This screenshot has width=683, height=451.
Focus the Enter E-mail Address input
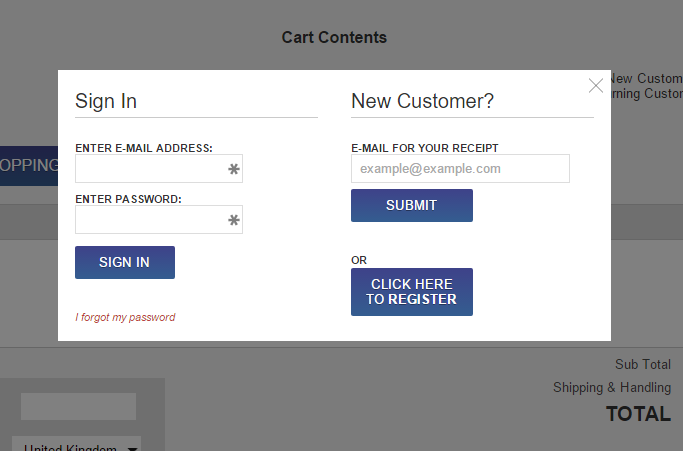tap(150, 169)
